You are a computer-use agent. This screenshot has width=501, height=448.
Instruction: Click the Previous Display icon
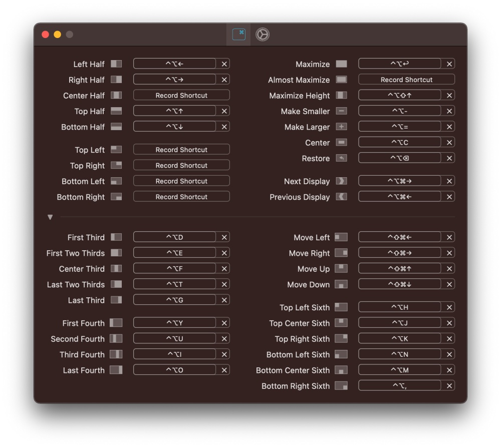(341, 197)
